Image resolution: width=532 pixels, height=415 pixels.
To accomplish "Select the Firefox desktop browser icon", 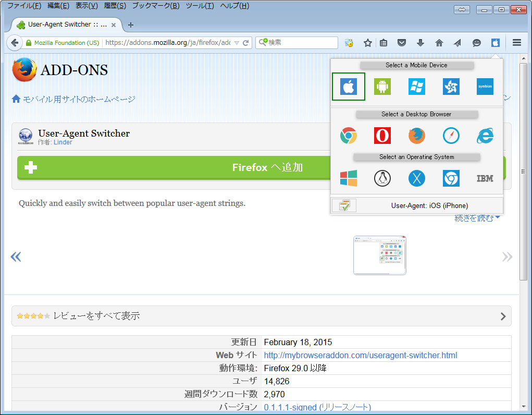I will pos(417,136).
